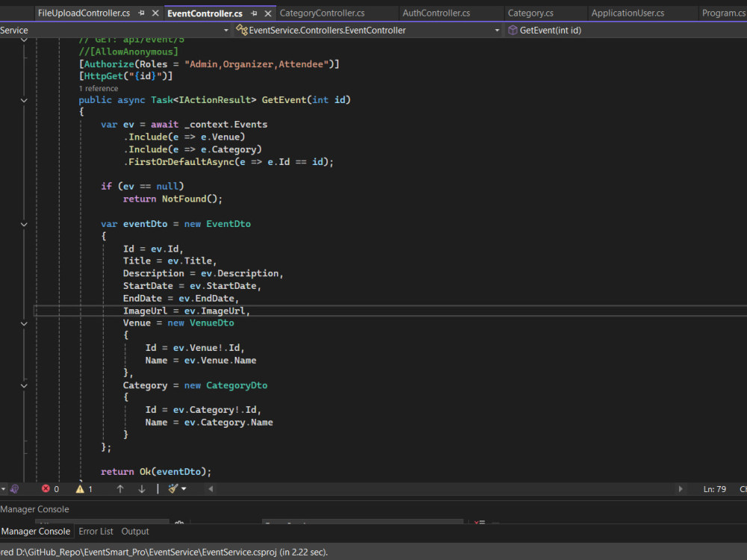Collapse the GetEvent method region
Screen dimensions: 747x560
click(24, 101)
